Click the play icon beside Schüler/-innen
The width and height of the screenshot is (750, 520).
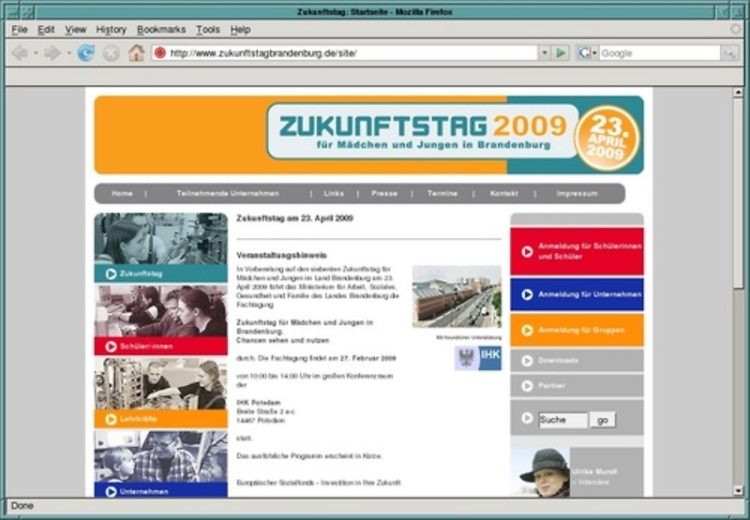tap(111, 346)
